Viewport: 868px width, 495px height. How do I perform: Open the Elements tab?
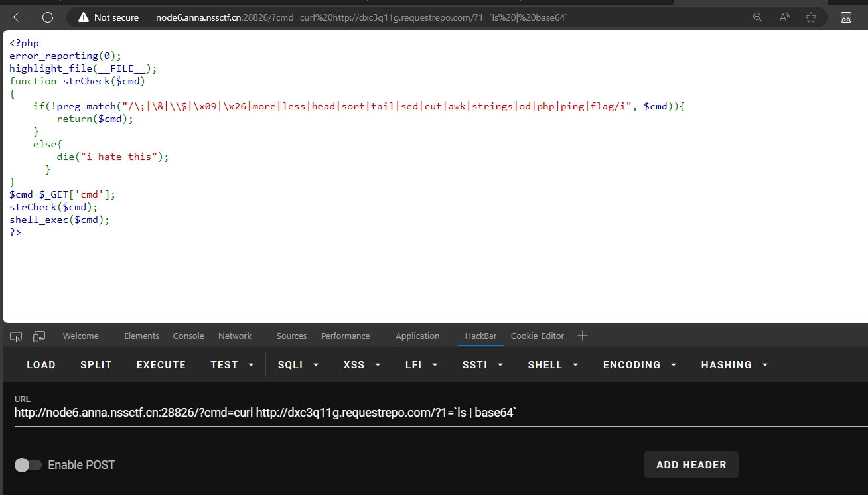pos(141,336)
